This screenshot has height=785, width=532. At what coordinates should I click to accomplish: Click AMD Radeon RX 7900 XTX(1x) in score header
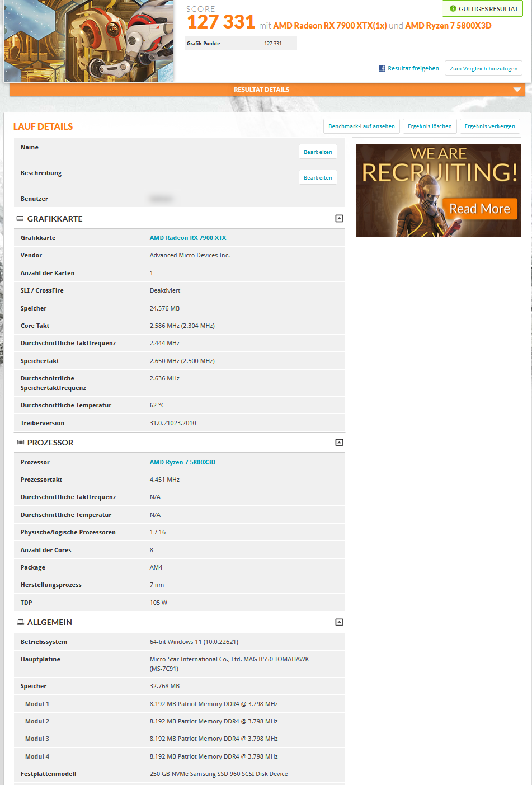tap(330, 26)
